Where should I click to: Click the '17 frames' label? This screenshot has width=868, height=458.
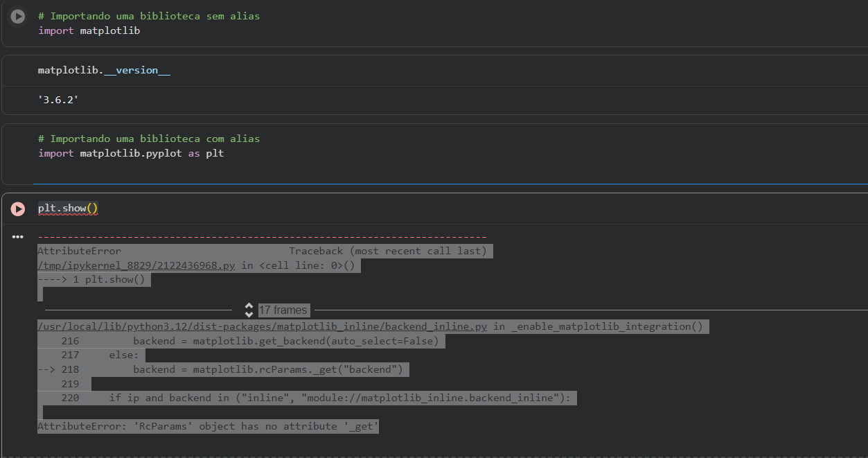click(x=283, y=310)
